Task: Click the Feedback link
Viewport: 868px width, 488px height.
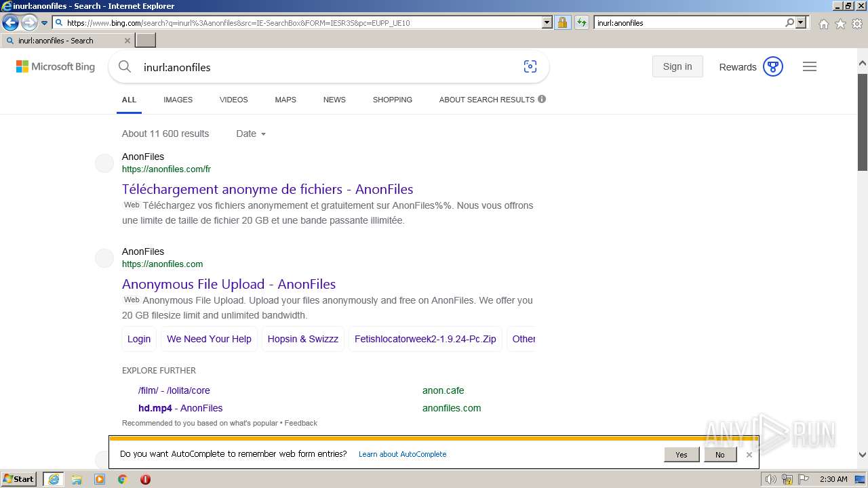Action: point(301,423)
